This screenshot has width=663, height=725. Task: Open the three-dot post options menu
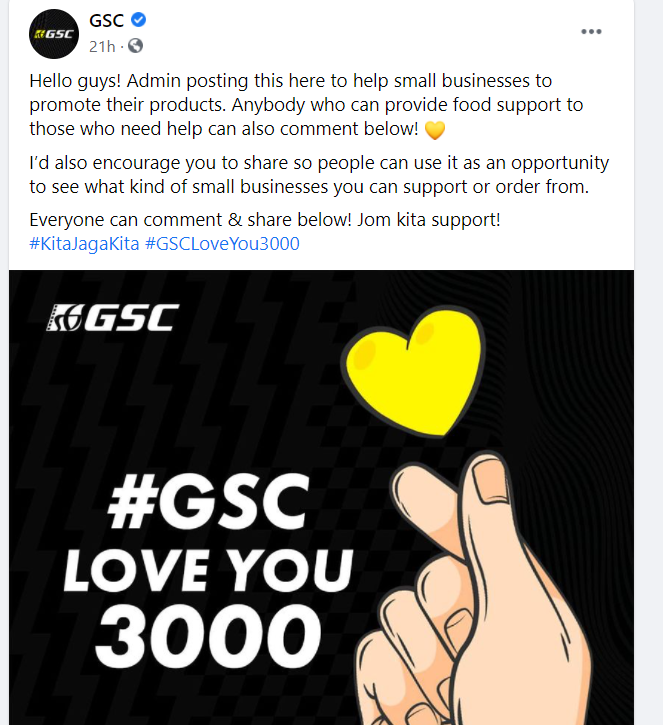[591, 31]
